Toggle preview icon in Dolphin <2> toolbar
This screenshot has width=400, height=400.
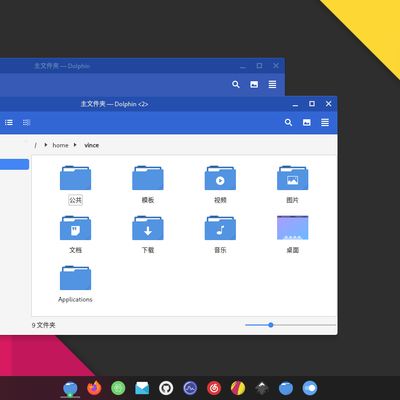click(307, 122)
